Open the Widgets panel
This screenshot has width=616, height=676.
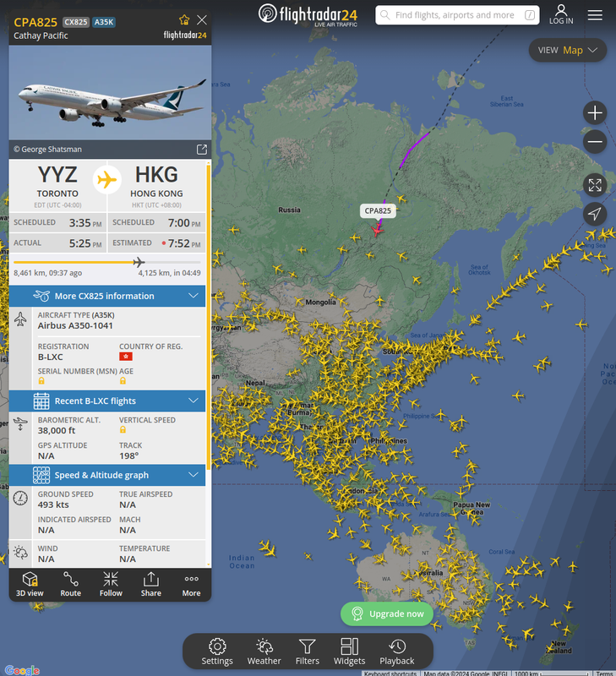349,651
